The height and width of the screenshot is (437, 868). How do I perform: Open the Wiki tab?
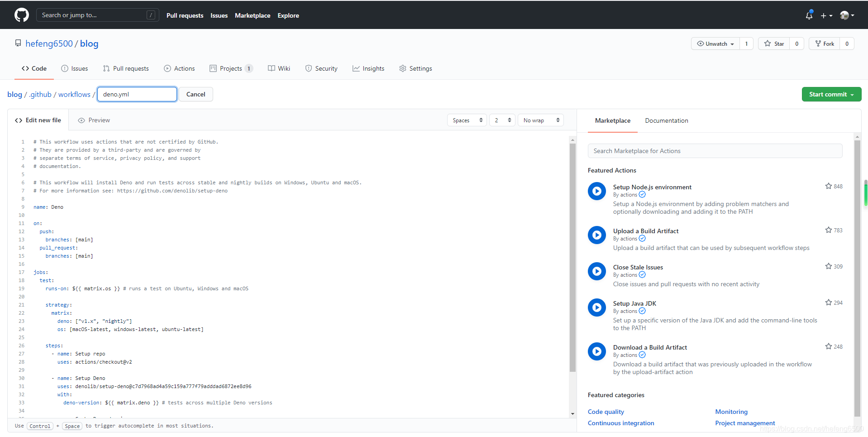pos(279,68)
